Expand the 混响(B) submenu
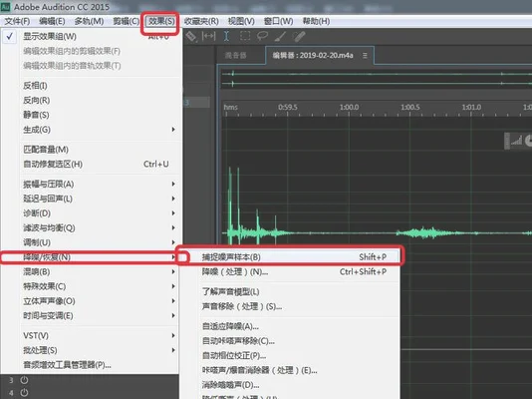 pyautogui.click(x=91, y=271)
